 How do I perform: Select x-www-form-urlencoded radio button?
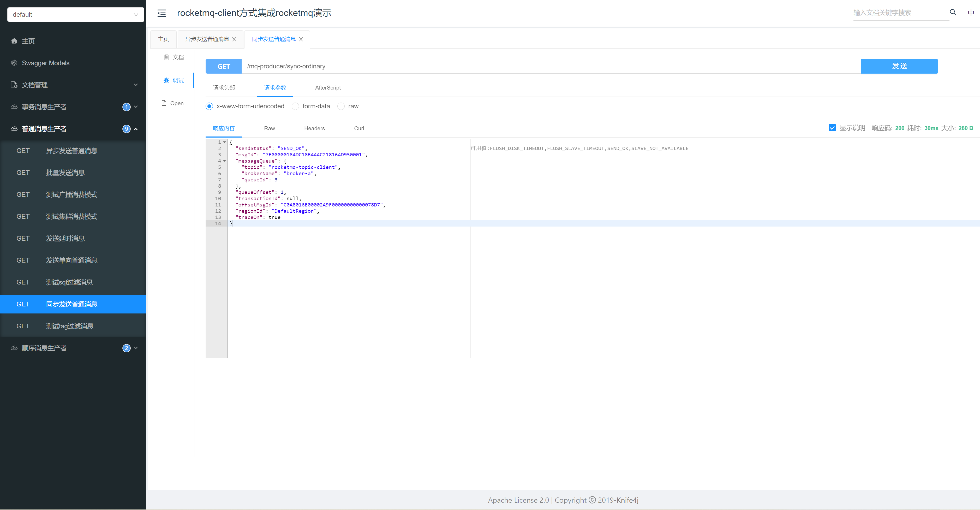point(209,106)
